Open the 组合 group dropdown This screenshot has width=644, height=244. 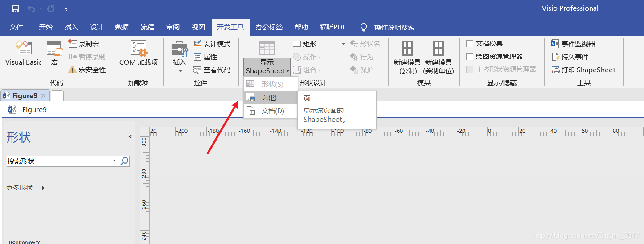(307, 70)
